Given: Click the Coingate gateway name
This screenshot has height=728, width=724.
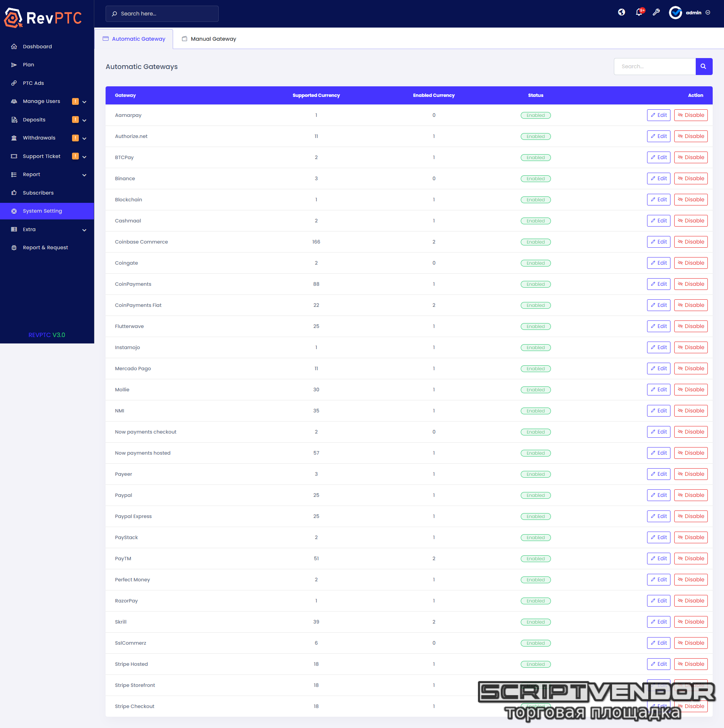Looking at the screenshot, I should coord(126,263).
